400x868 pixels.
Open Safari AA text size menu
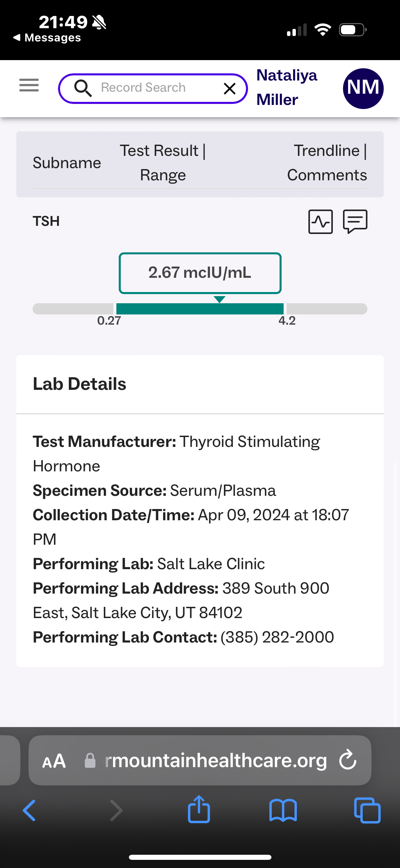[x=54, y=761]
